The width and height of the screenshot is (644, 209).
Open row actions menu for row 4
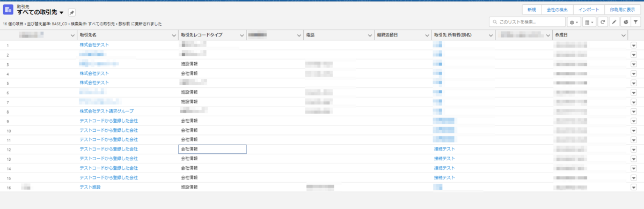[633, 73]
